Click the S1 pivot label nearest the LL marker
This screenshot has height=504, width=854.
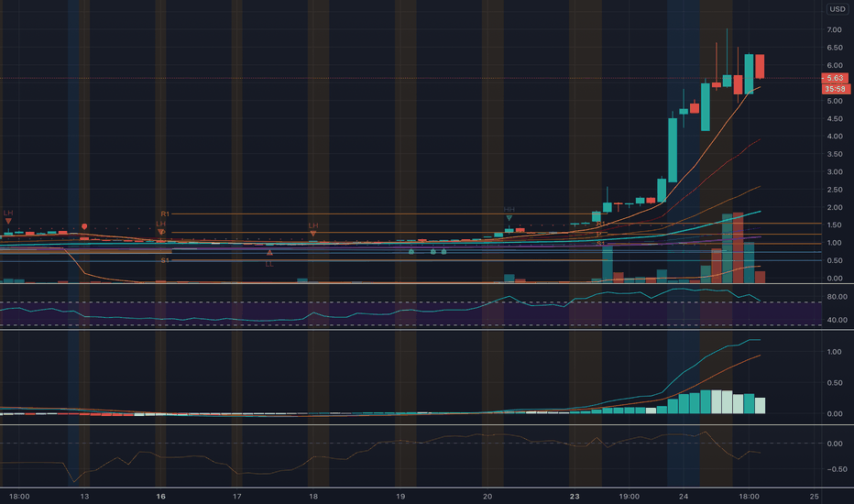(165, 260)
